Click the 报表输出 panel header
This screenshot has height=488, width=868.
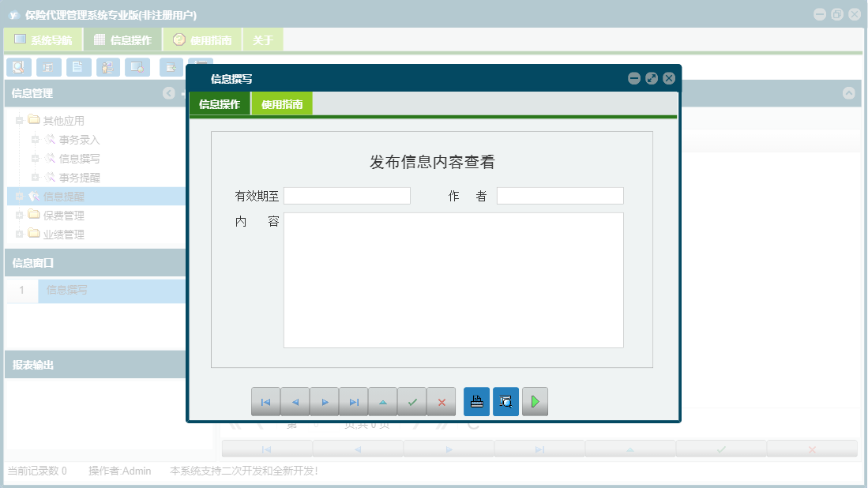[x=96, y=365]
